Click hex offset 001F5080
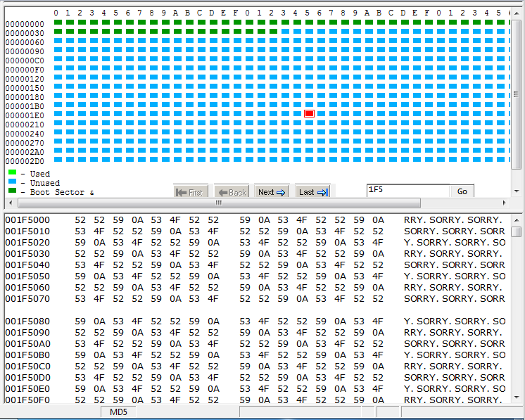525x420 pixels. point(27,322)
